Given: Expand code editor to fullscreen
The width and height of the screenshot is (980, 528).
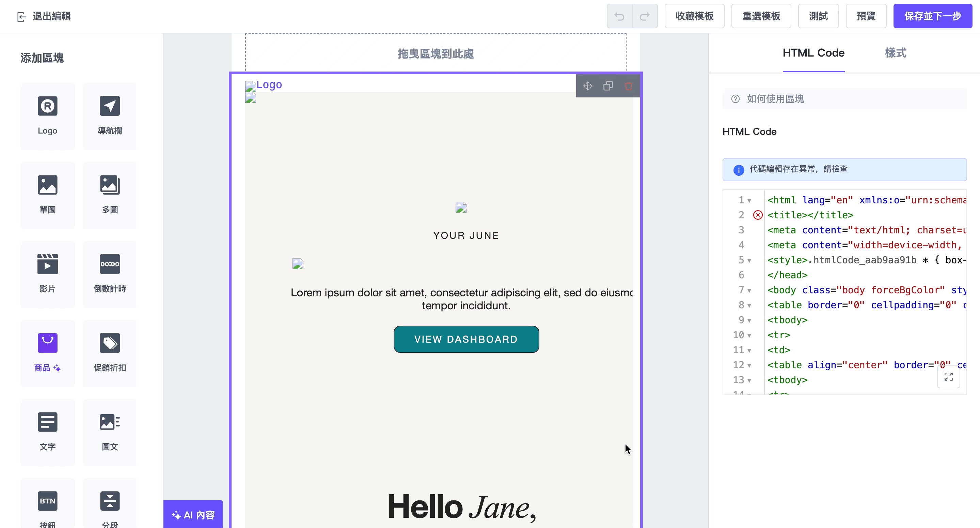Looking at the screenshot, I should coord(948,377).
